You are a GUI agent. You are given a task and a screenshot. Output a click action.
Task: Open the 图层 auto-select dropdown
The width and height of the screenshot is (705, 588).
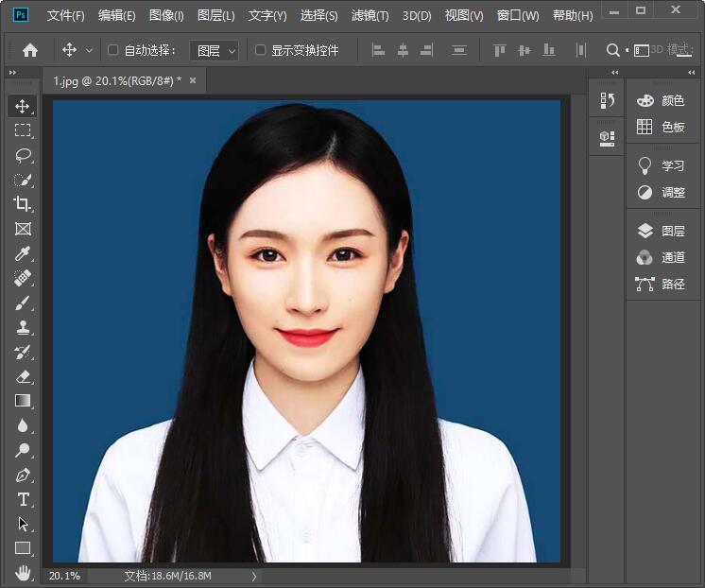(214, 50)
